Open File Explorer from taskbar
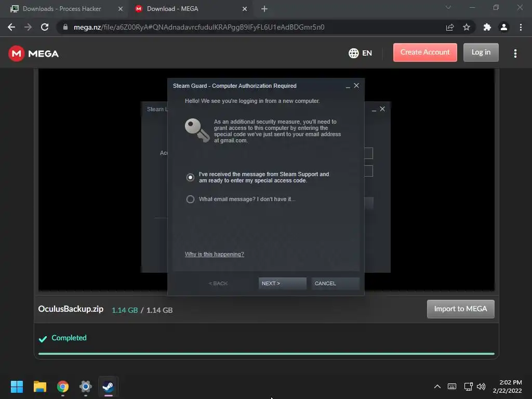 [x=39, y=387]
